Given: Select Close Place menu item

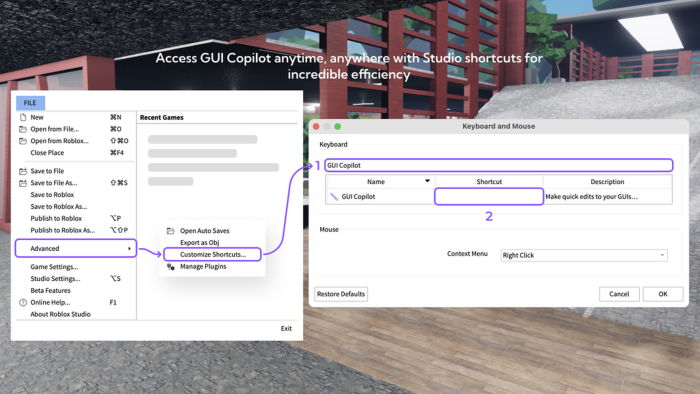Looking at the screenshot, I should point(47,153).
